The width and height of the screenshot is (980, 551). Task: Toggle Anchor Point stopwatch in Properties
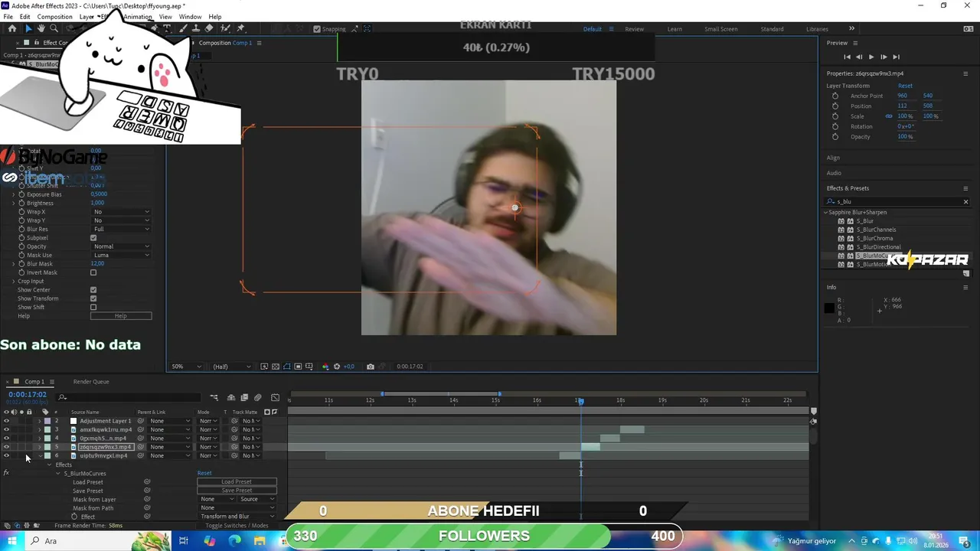(x=835, y=96)
